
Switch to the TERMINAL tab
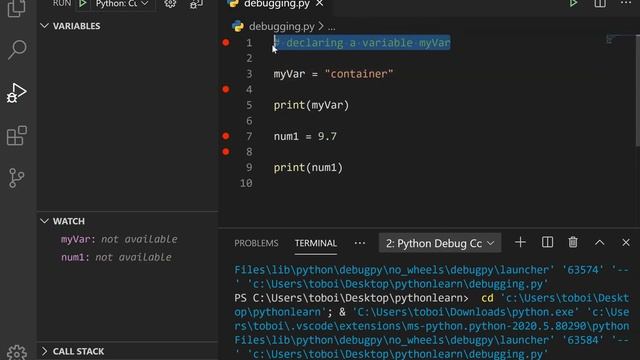(316, 243)
